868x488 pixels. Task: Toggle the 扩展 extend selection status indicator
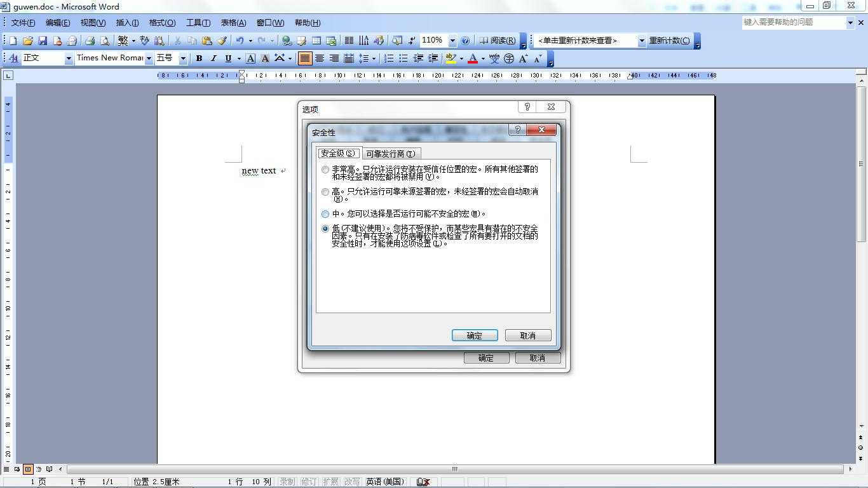(330, 482)
